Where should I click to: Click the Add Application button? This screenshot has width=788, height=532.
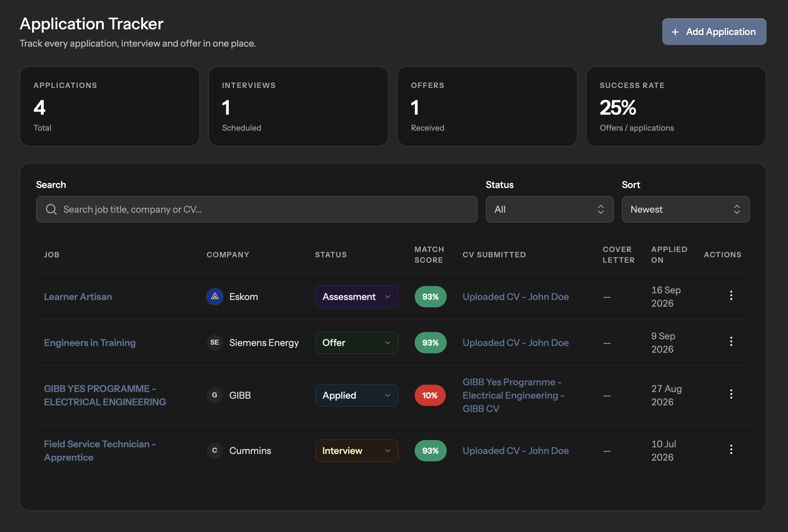pos(714,32)
